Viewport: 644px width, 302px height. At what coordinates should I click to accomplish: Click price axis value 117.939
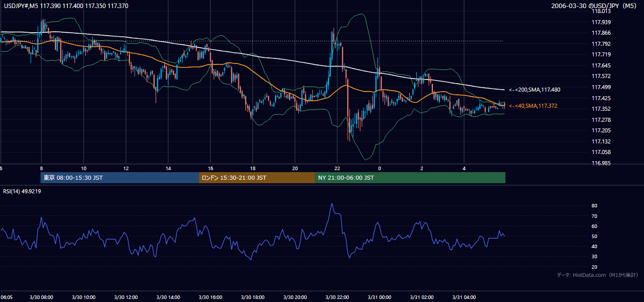click(602, 22)
